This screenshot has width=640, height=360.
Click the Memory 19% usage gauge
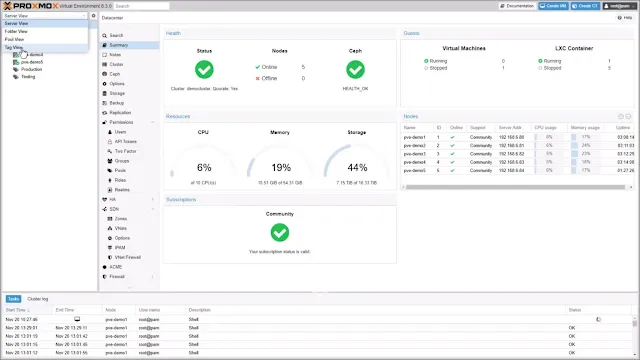[280, 161]
